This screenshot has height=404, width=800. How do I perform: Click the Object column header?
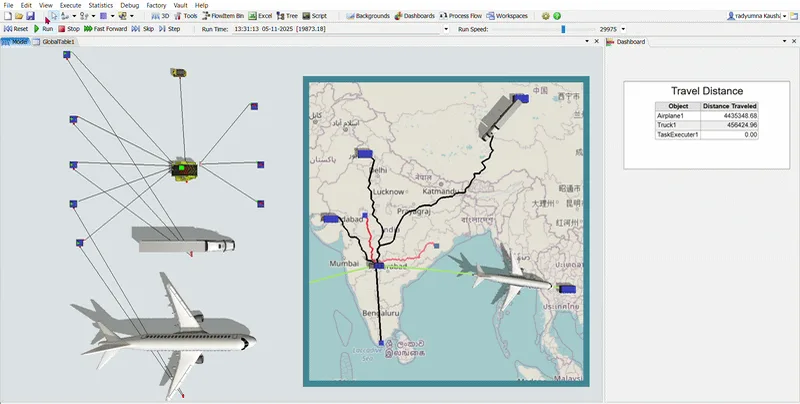678,106
